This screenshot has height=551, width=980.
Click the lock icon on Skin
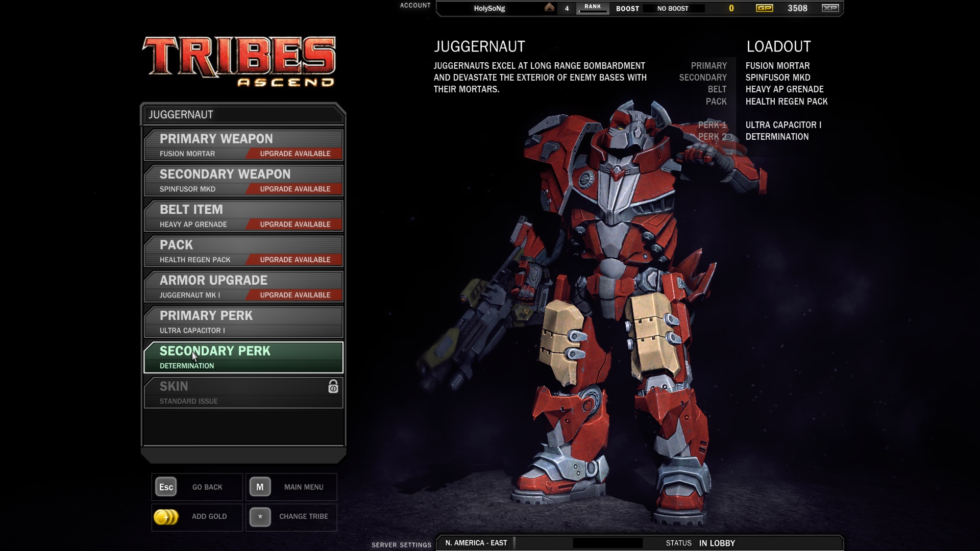[x=333, y=387]
